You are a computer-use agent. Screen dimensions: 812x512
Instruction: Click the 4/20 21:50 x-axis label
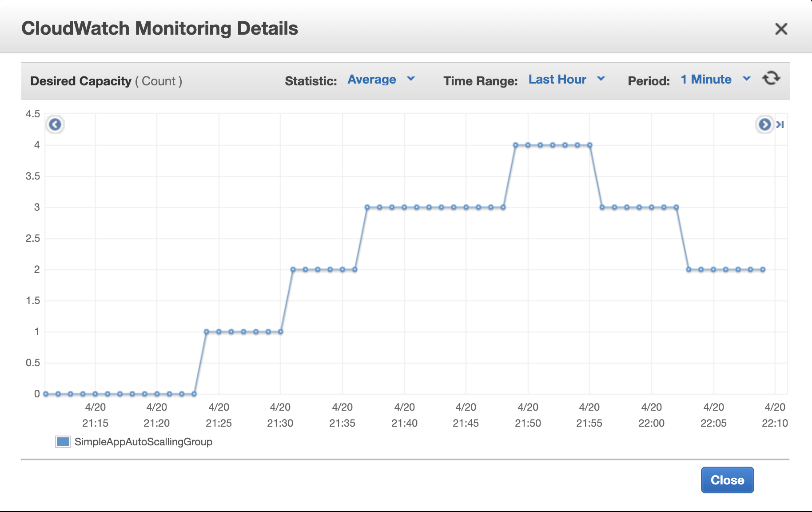coord(528,415)
